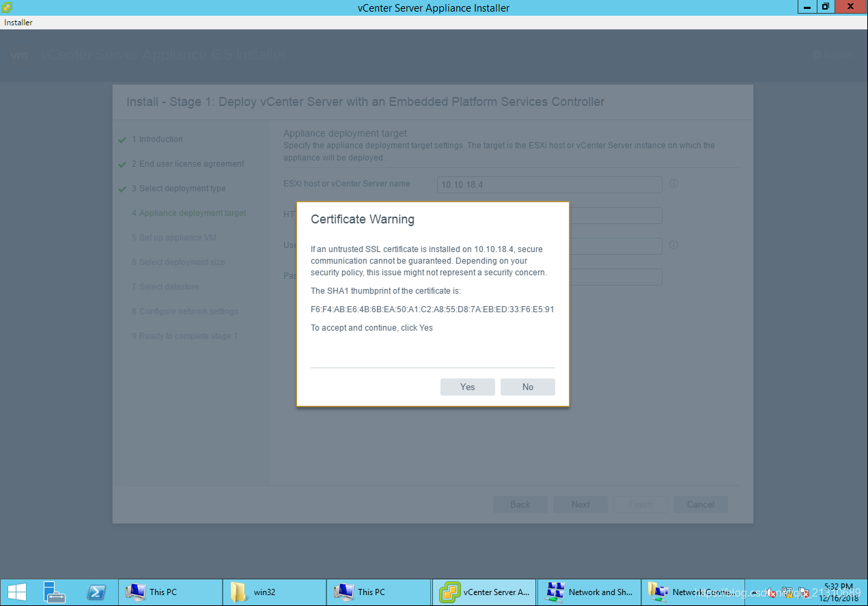Viewport: 868px width, 606px height.
Task: Click the 'To accept and continue, click Yes' text
Action: click(x=372, y=328)
